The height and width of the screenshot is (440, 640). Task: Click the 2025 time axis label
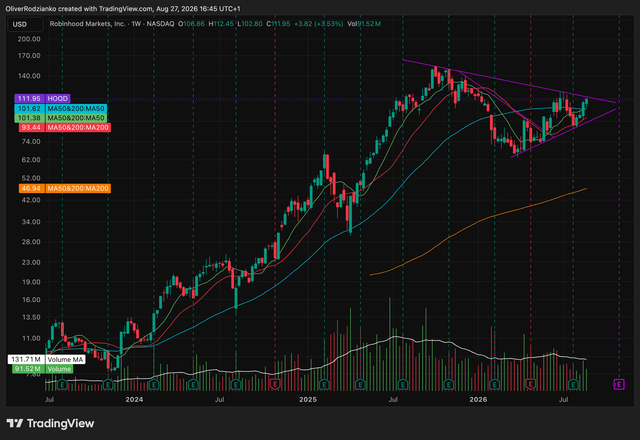coord(307,399)
